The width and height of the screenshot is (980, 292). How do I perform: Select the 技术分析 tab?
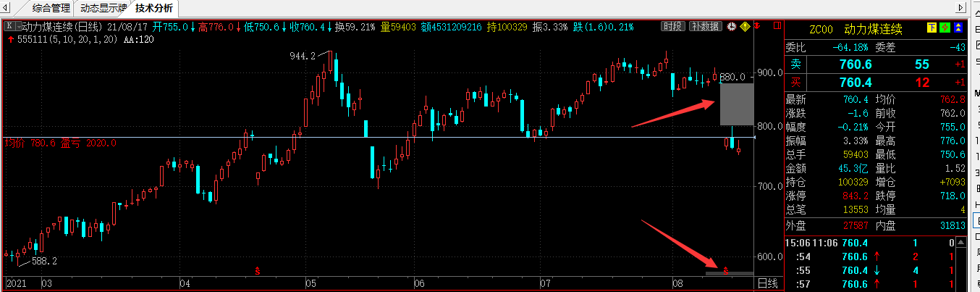pyautogui.click(x=154, y=9)
